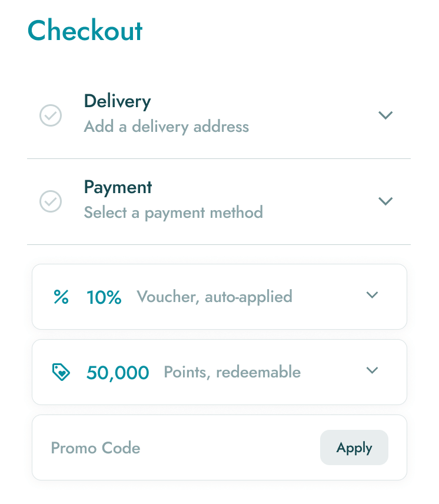
Task: Select the Delivery section heading
Action: click(118, 101)
